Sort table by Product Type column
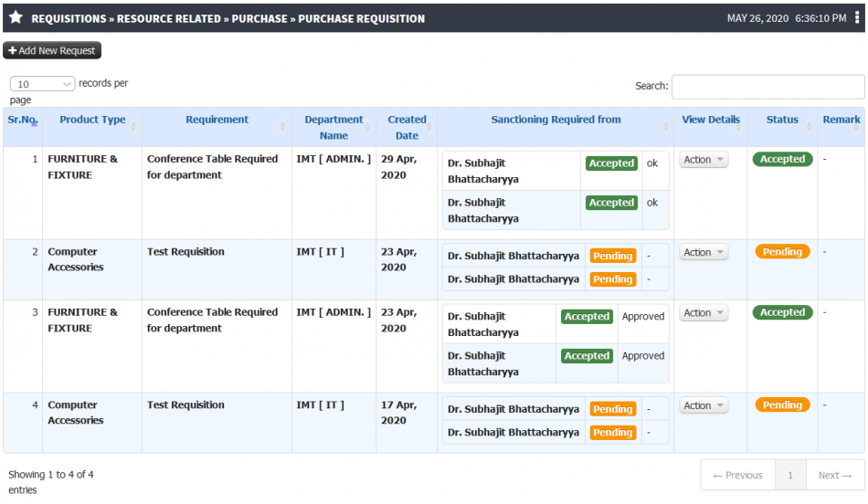 (x=92, y=127)
